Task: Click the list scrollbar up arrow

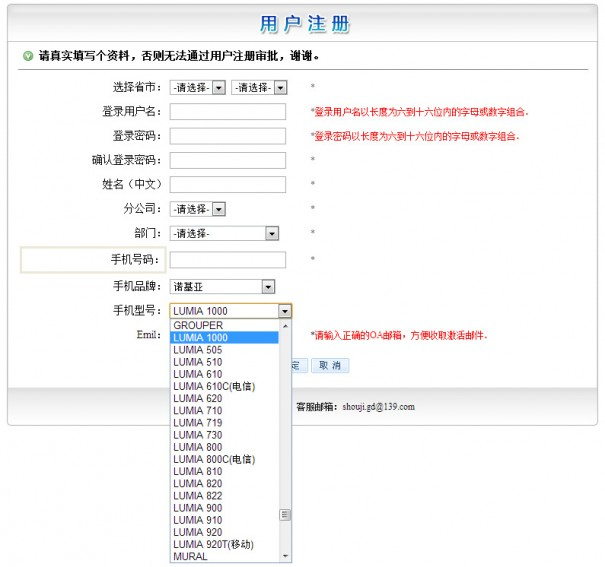Action: (x=285, y=326)
